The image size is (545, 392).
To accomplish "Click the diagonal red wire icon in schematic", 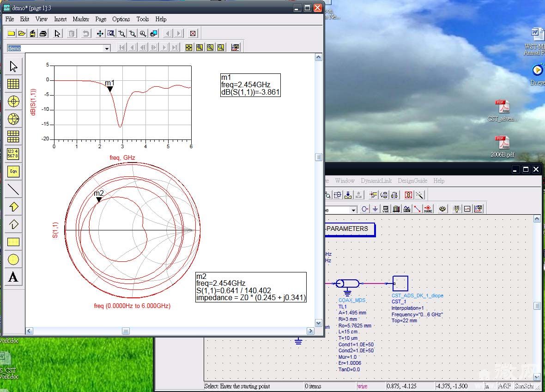I will point(418,209).
